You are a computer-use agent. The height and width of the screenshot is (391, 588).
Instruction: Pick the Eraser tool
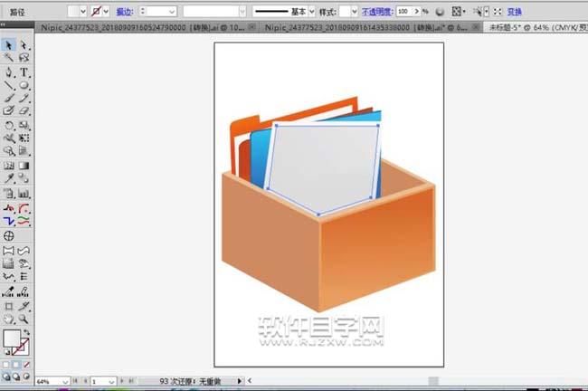[x=24, y=110]
